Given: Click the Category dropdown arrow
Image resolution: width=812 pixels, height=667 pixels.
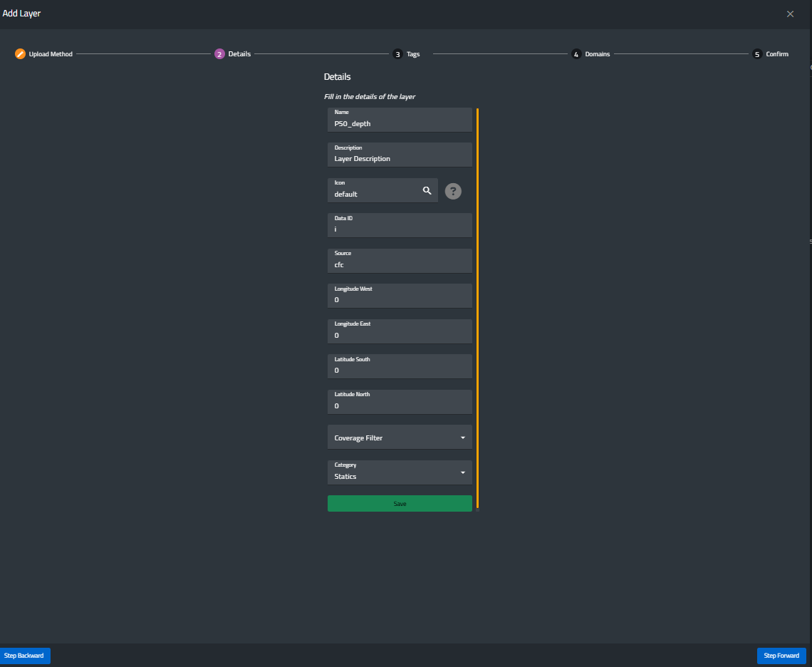Looking at the screenshot, I should tap(462, 472).
